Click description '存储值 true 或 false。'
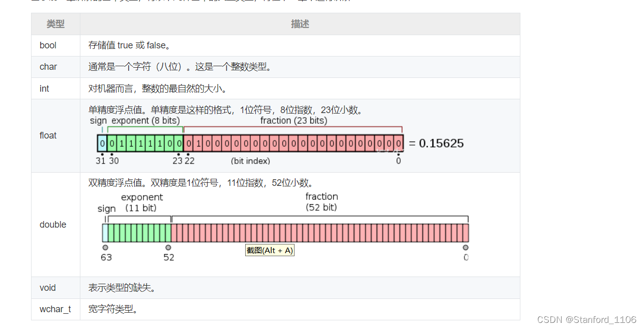 click(x=130, y=45)
